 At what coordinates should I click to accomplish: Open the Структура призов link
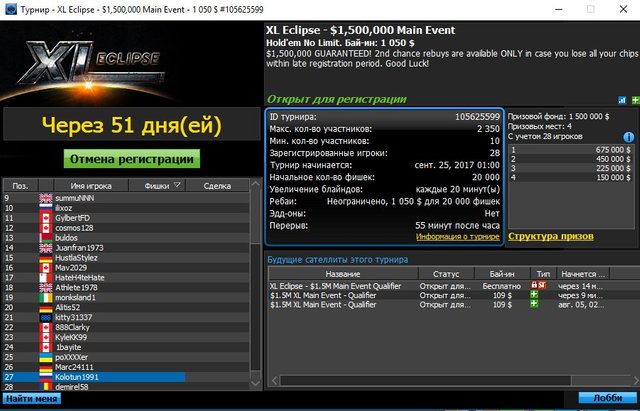(x=551, y=236)
